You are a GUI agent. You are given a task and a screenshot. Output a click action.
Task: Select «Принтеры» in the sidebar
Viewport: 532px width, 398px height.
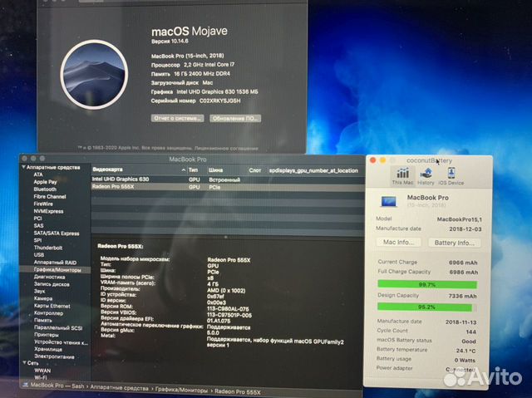click(47, 335)
